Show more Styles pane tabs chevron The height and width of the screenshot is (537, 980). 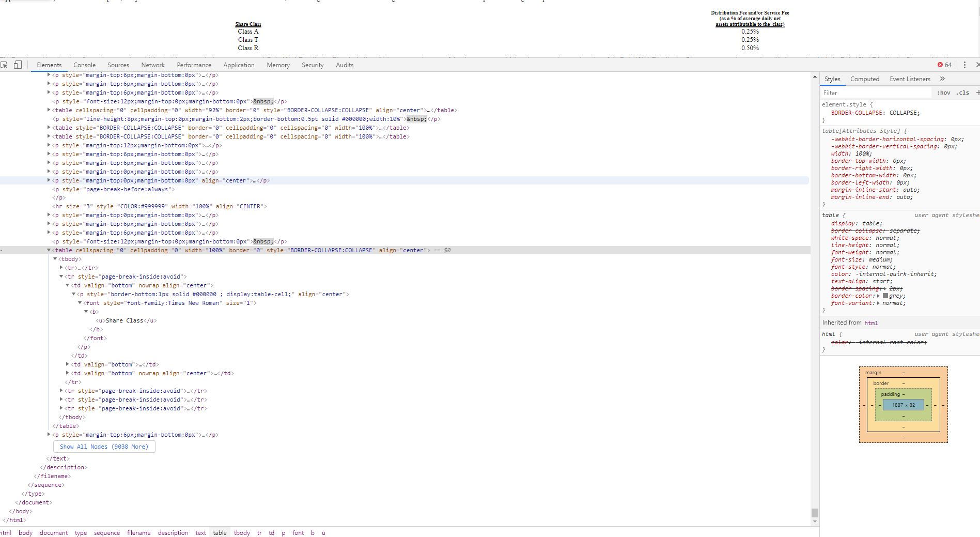tap(942, 79)
